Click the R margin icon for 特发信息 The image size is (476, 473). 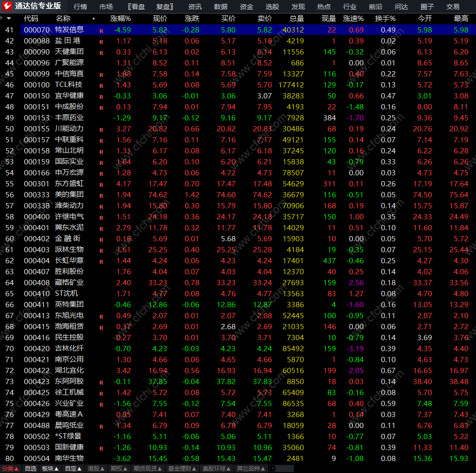(101, 31)
